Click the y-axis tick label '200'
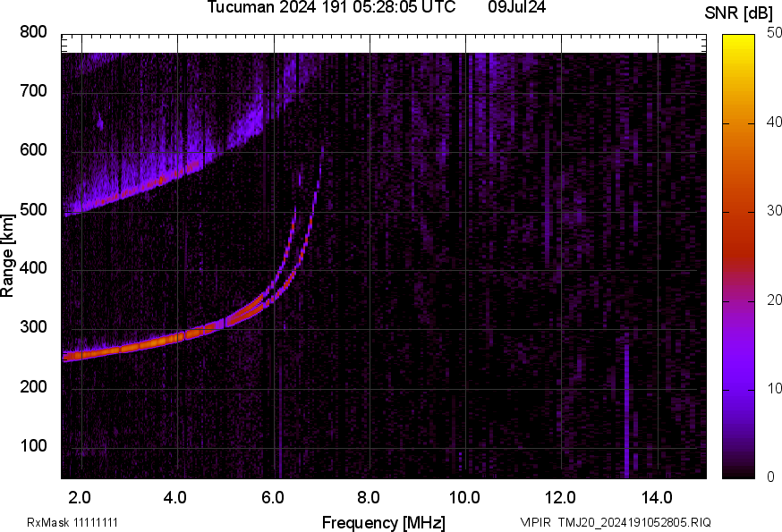 tap(33, 386)
